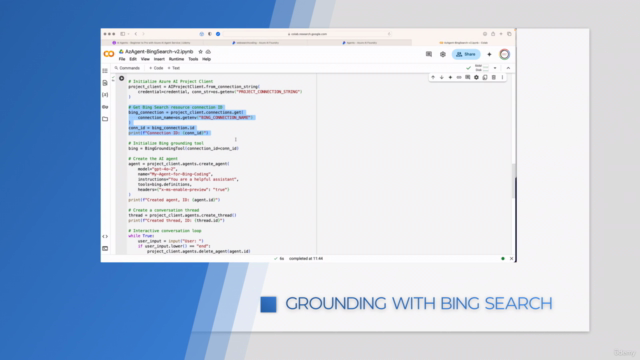Click the Safari address bar
The width and height of the screenshot is (640, 360).
[307, 34]
